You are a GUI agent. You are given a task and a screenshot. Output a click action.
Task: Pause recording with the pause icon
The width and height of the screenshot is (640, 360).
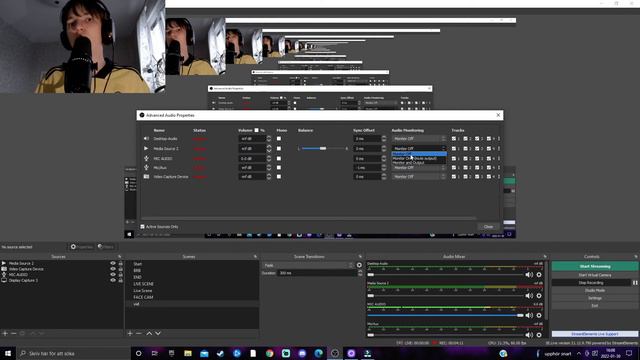[635, 282]
